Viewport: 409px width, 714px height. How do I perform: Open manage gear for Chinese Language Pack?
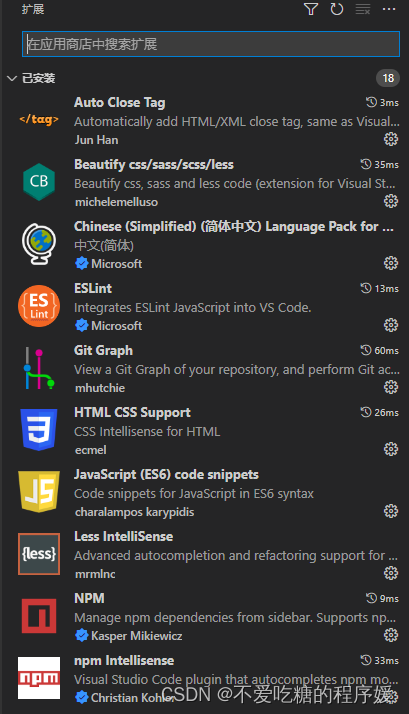391,263
